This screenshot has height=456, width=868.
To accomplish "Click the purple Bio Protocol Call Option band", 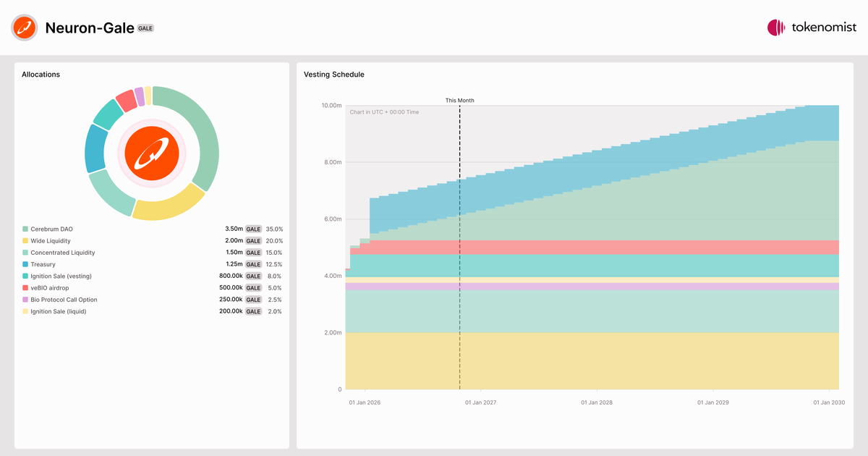I will coord(592,287).
